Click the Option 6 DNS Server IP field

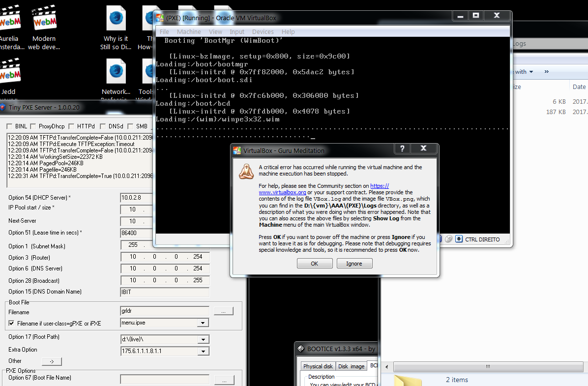point(165,268)
